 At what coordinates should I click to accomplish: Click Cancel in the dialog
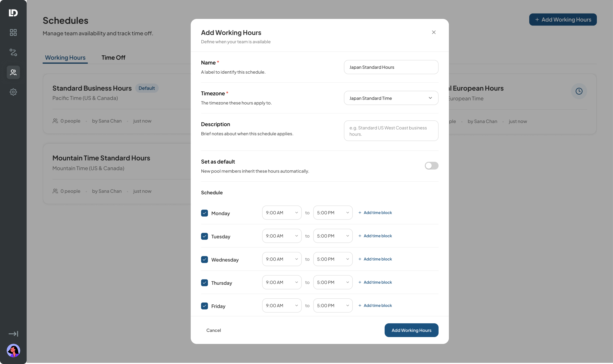(213, 330)
